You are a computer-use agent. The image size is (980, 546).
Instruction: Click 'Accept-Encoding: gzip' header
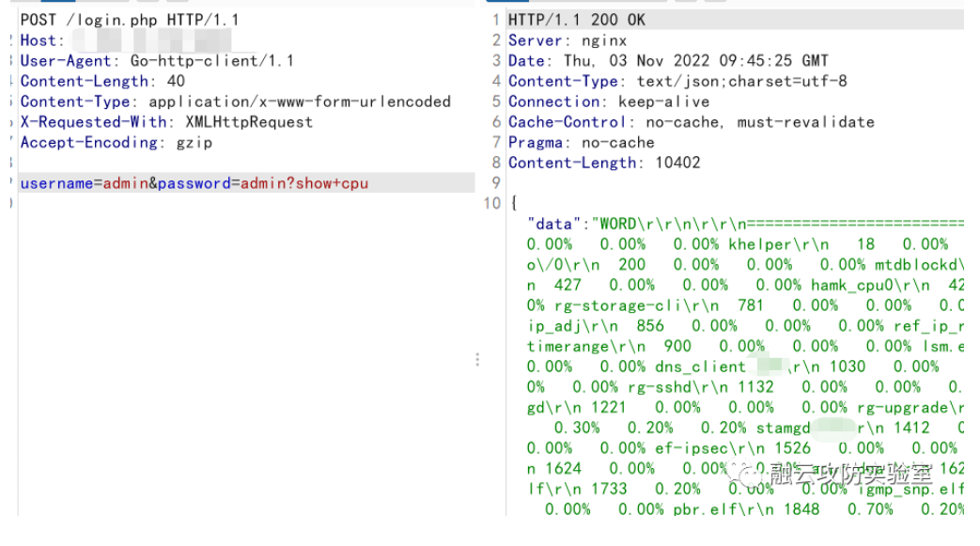point(117,143)
